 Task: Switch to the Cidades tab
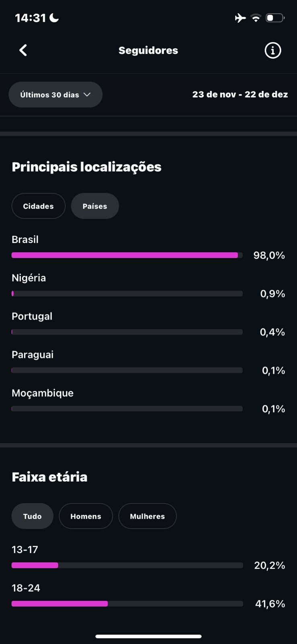[39, 206]
